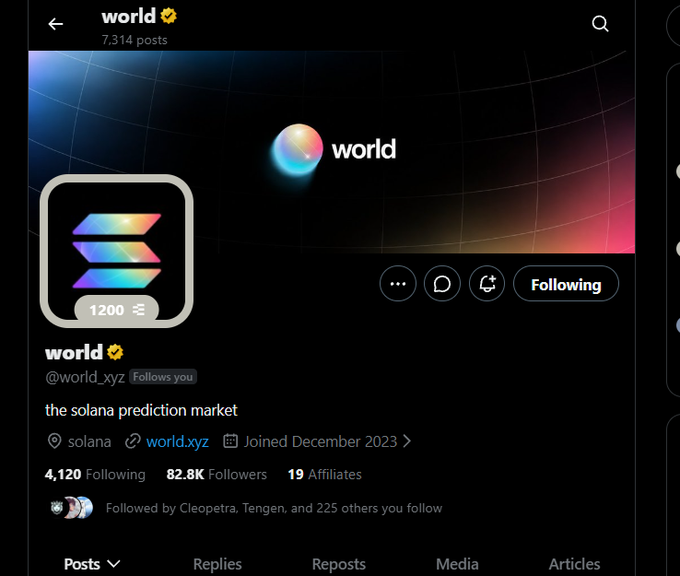Screen dimensions: 680x576
Task: View the 82.8K Followers list
Action: coord(216,474)
